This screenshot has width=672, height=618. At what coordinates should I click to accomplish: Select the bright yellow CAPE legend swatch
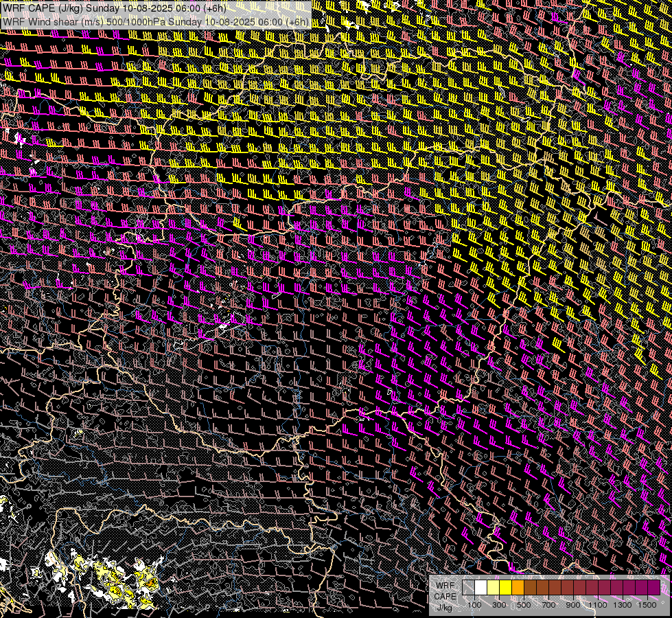pos(506,588)
